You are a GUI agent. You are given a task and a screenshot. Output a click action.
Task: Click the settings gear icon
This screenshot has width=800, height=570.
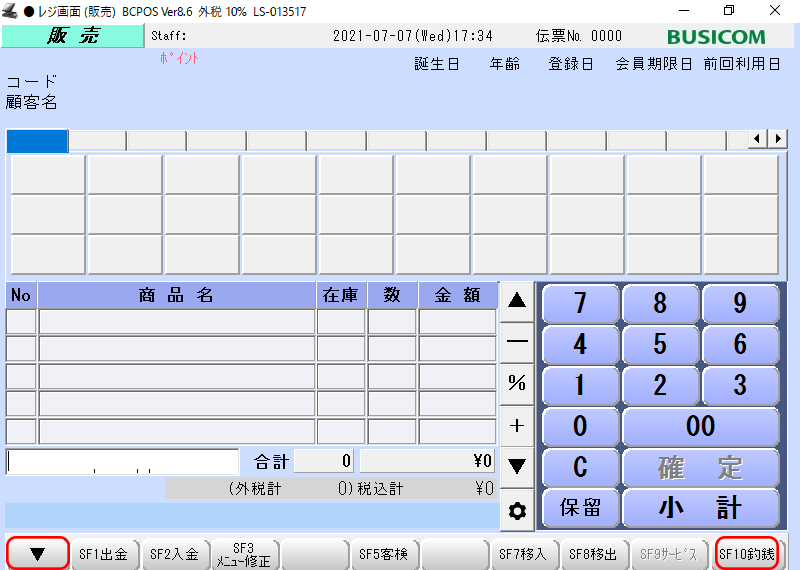517,510
